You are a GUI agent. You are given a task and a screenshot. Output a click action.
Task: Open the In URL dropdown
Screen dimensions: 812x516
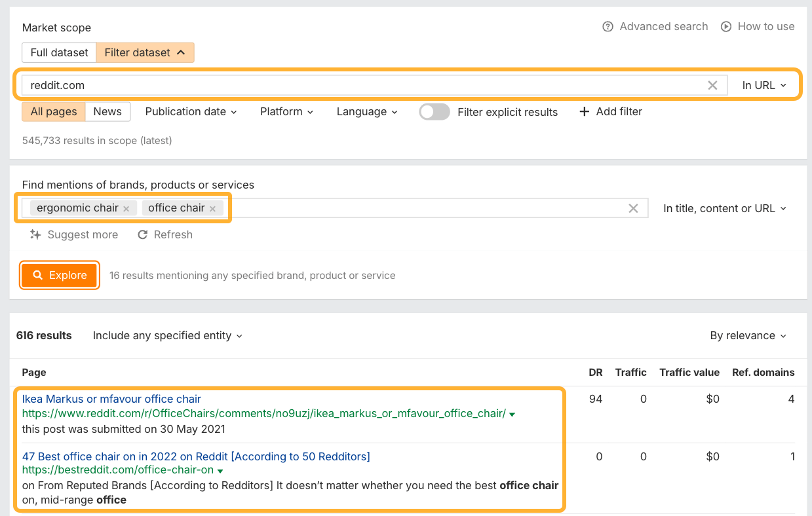click(764, 84)
